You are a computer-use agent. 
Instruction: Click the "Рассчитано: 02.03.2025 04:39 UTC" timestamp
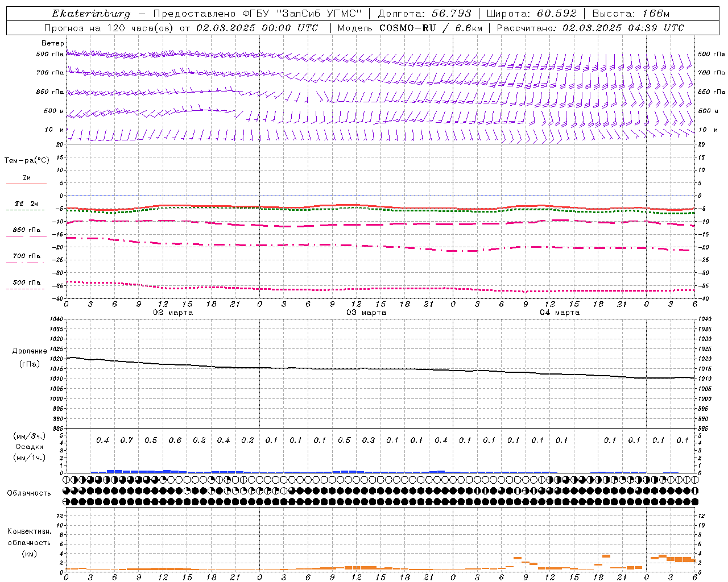(590, 28)
